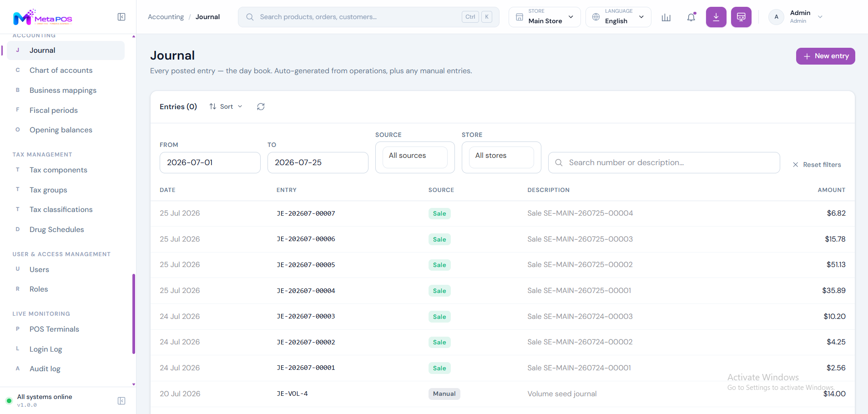The width and height of the screenshot is (868, 414).
Task: Click the Manual source badge
Action: click(444, 394)
